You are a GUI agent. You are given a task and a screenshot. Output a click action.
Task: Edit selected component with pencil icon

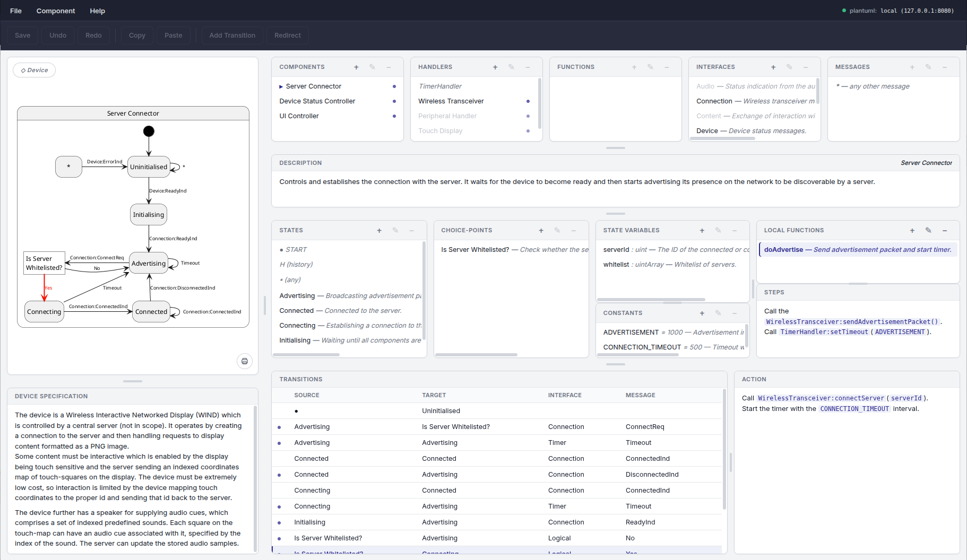pyautogui.click(x=372, y=67)
